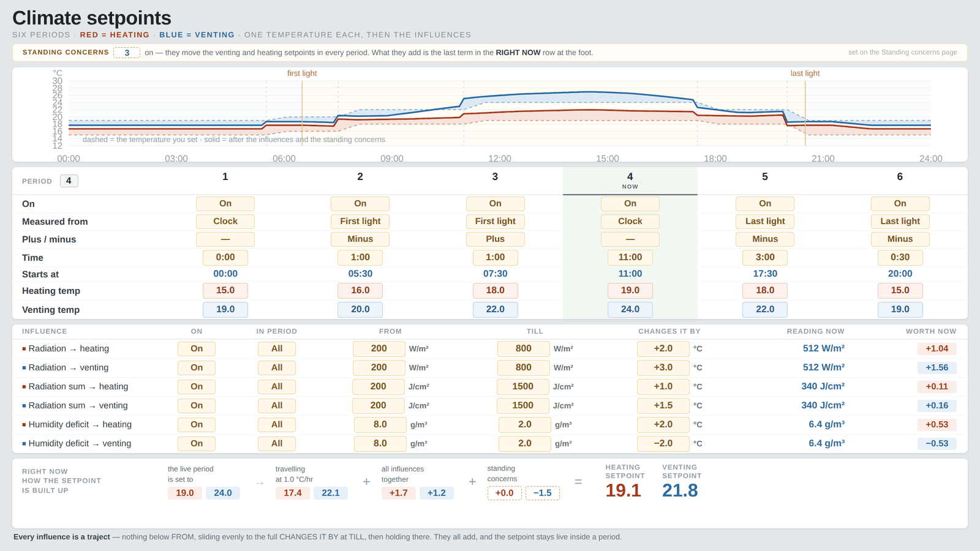Image resolution: width=980 pixels, height=551 pixels.
Task: Click the last light marker on chart
Action: coord(805,73)
